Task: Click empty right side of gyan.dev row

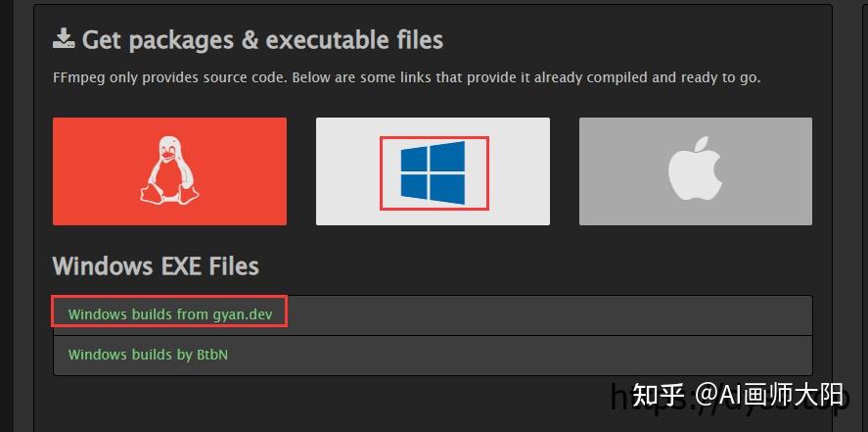Action: click(x=587, y=314)
